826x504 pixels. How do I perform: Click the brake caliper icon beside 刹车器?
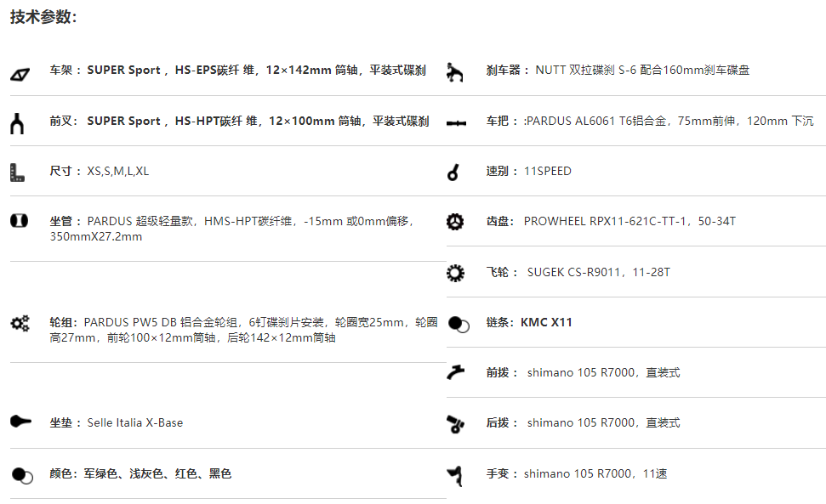tap(454, 72)
